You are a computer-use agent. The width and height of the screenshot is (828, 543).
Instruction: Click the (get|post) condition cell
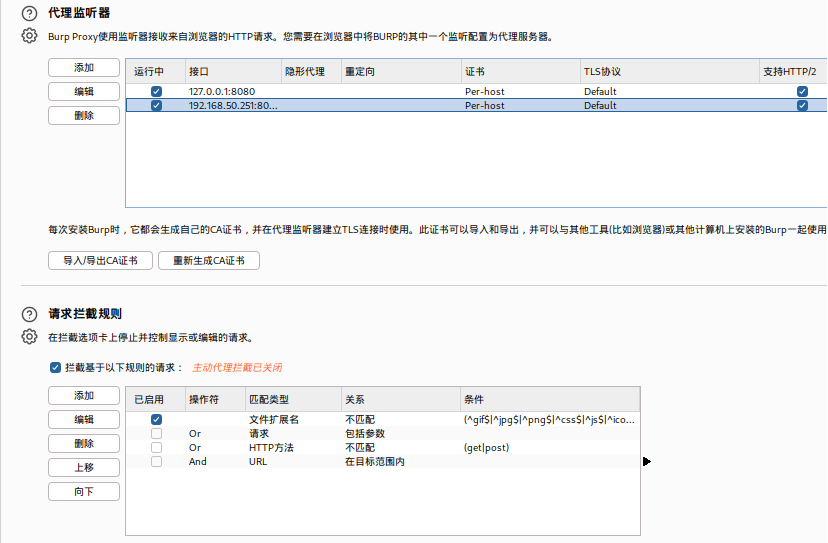[550, 447]
